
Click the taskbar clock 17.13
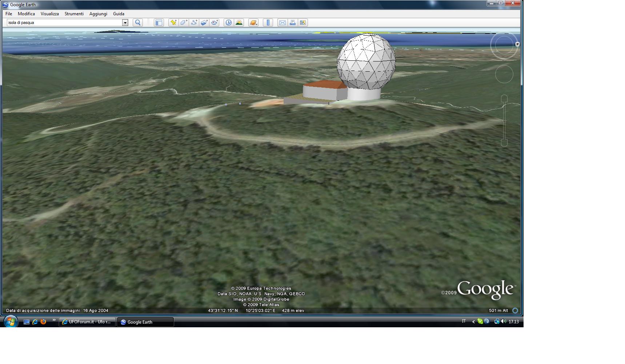[x=513, y=321]
